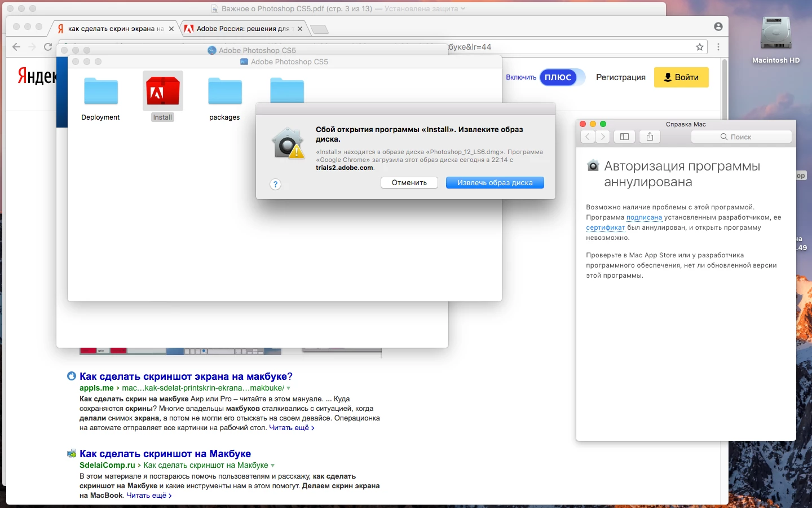
Task: Click Регистрация link on Yandex
Action: [621, 77]
